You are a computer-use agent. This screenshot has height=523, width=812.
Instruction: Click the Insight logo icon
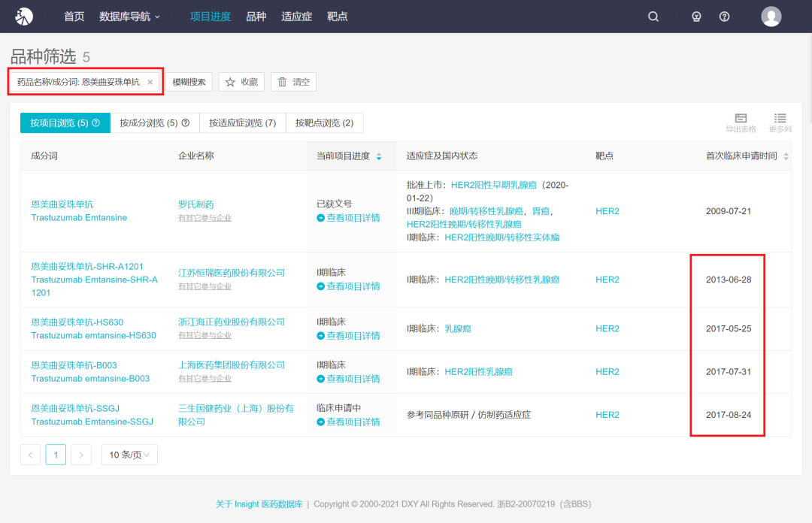pos(24,17)
